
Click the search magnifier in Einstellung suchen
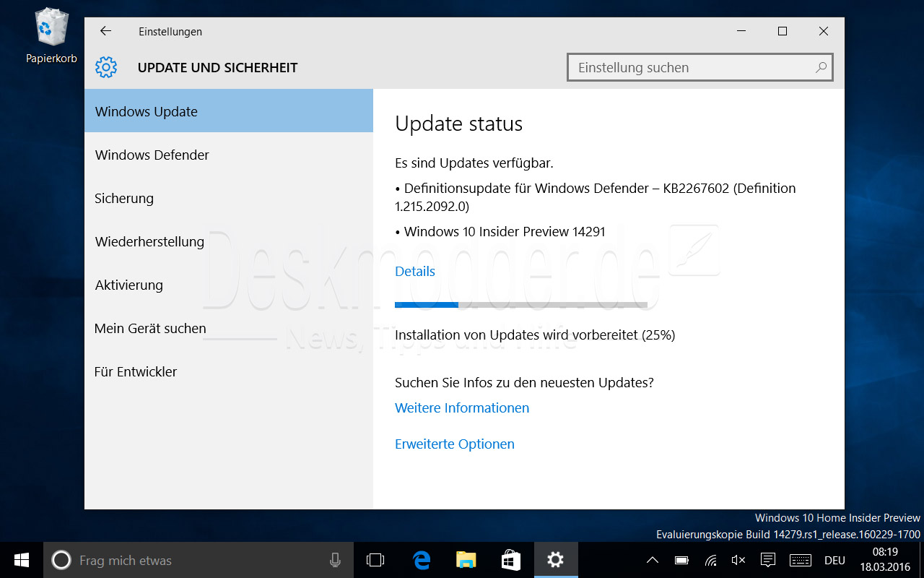point(821,67)
